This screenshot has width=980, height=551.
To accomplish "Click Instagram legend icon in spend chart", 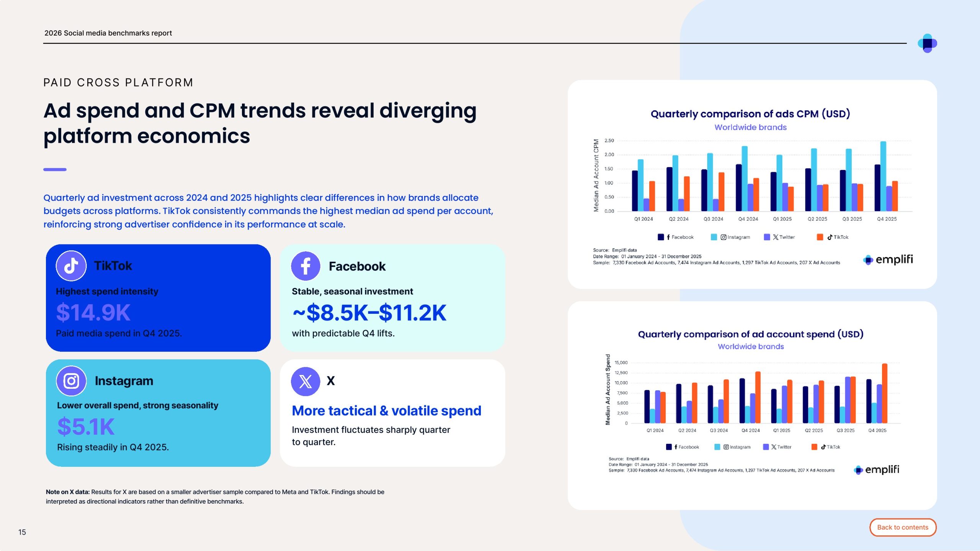I will pos(726,447).
